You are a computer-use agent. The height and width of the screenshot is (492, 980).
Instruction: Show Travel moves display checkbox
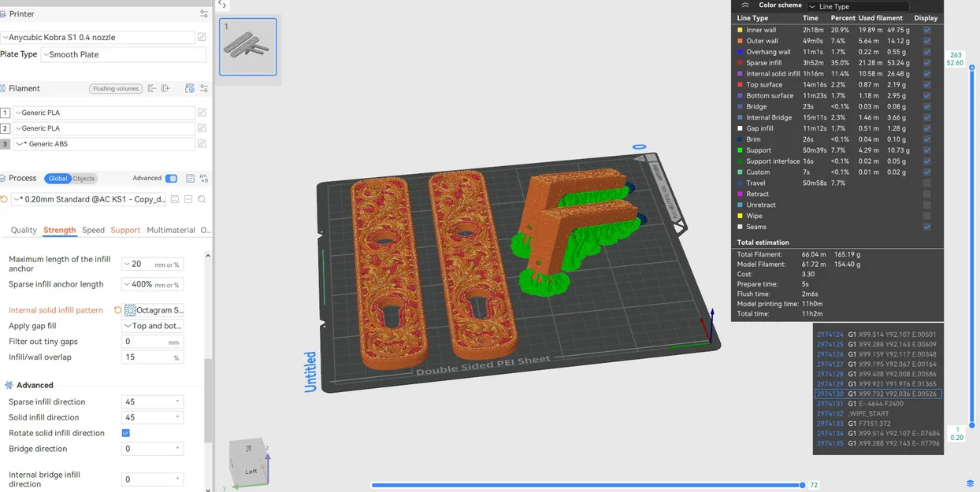click(x=926, y=183)
